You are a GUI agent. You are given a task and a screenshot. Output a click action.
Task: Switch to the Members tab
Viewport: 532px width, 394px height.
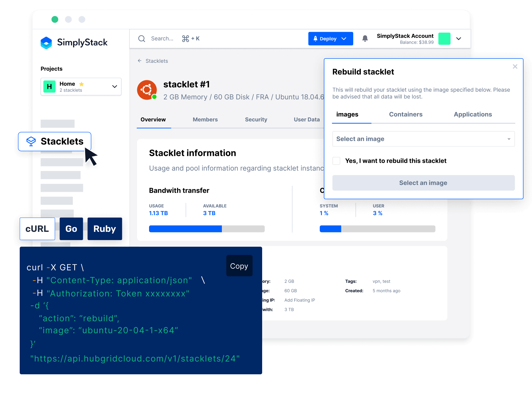coord(205,120)
